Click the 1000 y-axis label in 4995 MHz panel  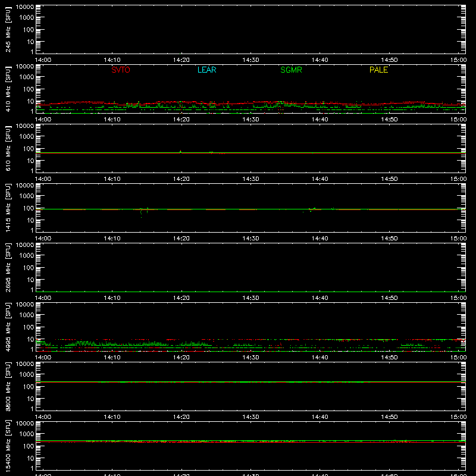pyautogui.click(x=27, y=315)
